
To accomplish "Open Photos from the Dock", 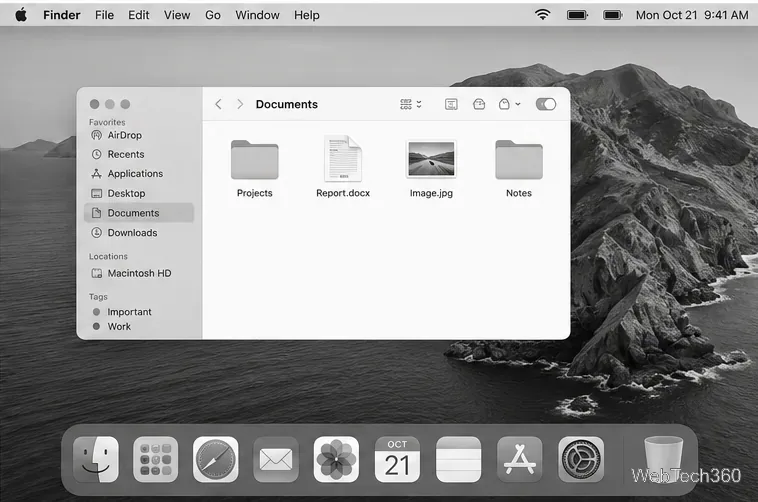I will point(336,459).
